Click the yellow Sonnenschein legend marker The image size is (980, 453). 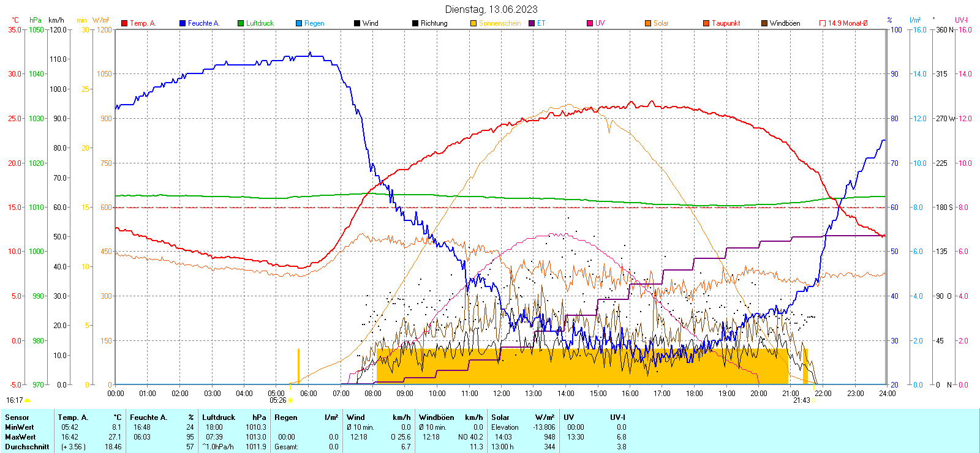pyautogui.click(x=473, y=23)
